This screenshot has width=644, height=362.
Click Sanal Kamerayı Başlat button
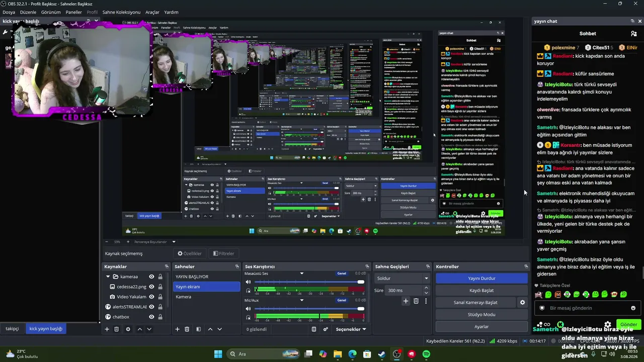(x=475, y=302)
